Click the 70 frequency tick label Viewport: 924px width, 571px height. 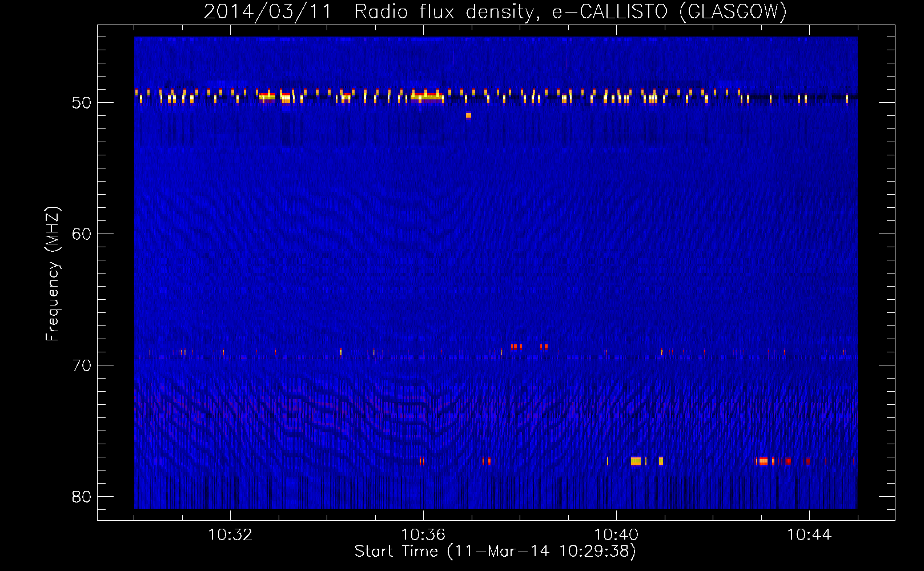(x=82, y=365)
